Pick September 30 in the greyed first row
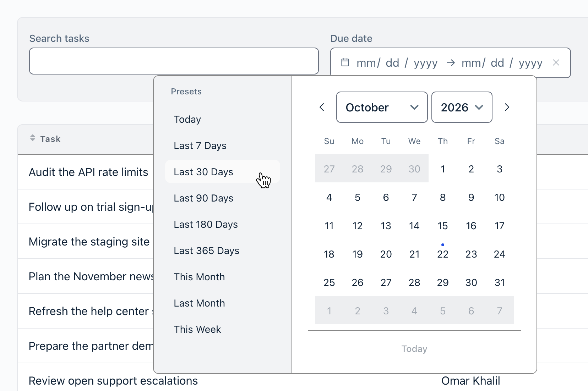588x391 pixels. 414,169
